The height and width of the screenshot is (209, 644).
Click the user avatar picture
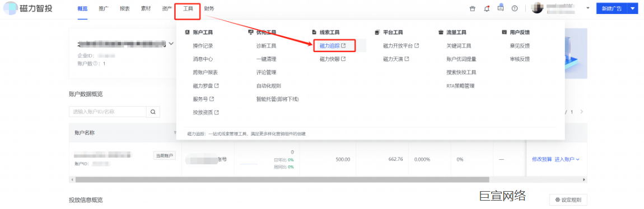click(x=538, y=8)
